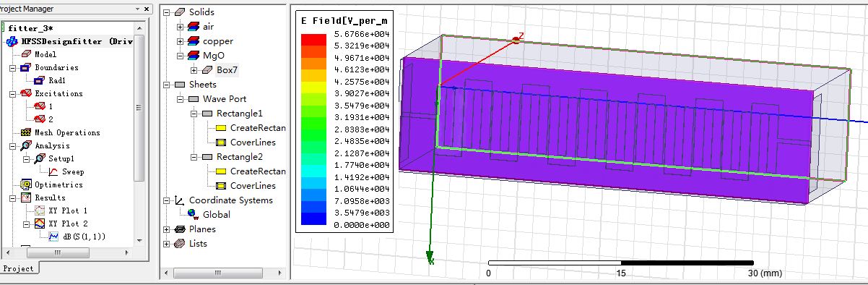The height and width of the screenshot is (285, 868).
Task: Click the Mesh Operations icon
Action: pyautogui.click(x=27, y=132)
